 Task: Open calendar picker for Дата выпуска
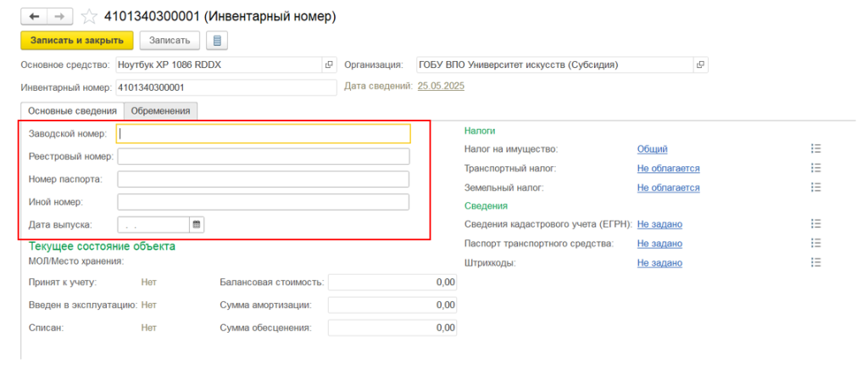197,224
